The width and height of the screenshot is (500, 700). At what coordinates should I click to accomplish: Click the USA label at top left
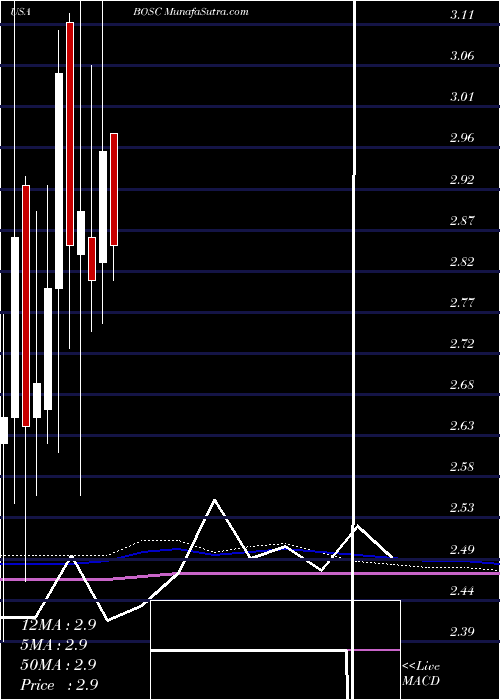point(21,12)
